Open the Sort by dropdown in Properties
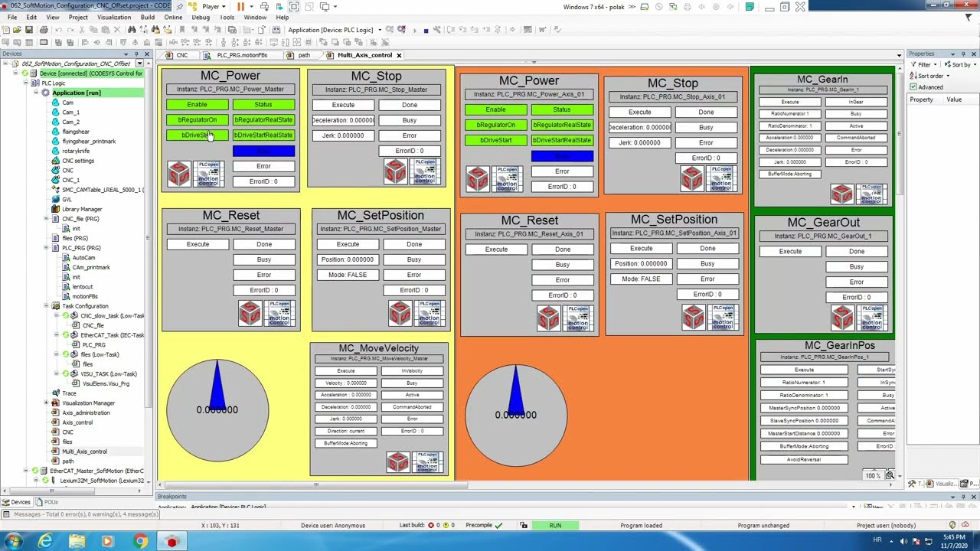 959,65
